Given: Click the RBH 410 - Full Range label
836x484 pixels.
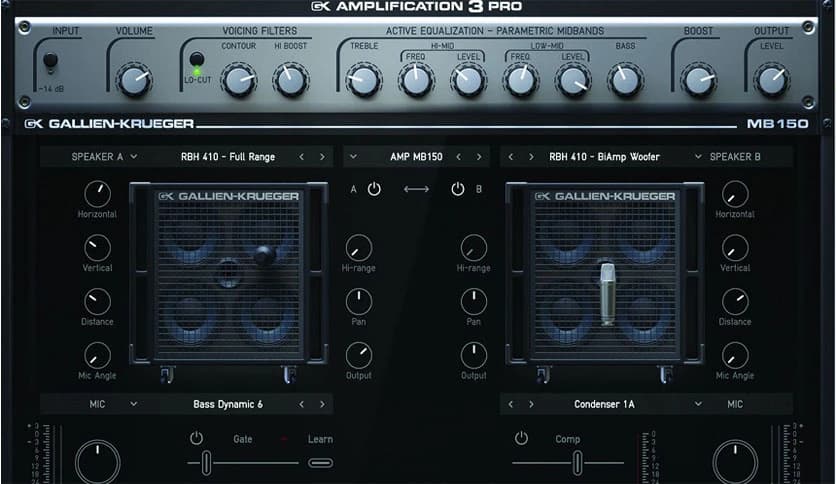Looking at the screenshot, I should [228, 157].
